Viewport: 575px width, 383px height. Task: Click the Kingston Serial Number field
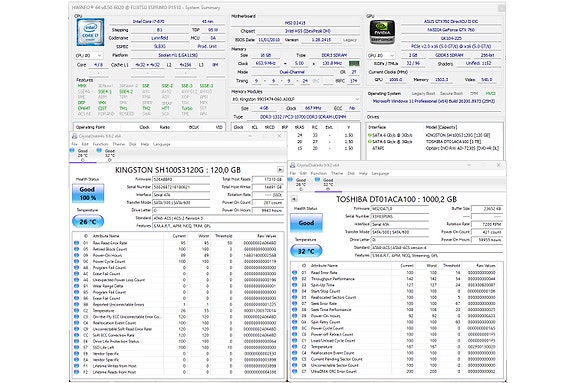click(181, 187)
